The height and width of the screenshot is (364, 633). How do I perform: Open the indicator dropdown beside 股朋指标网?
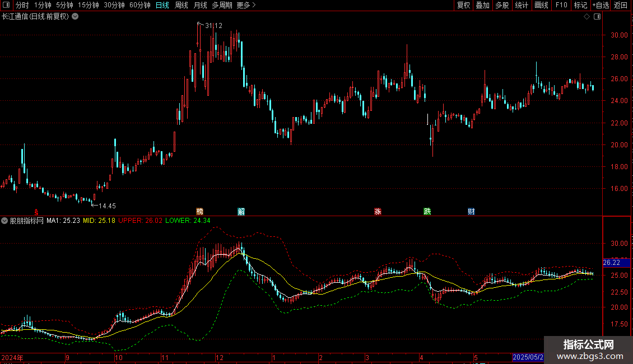coord(4,221)
